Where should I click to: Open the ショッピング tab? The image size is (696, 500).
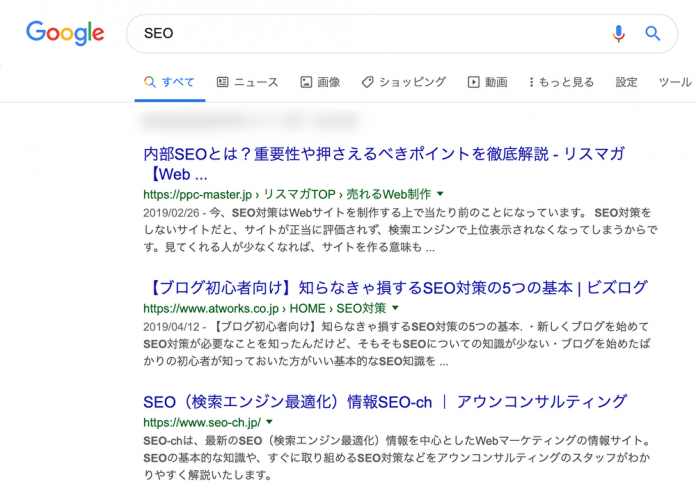click(x=403, y=82)
